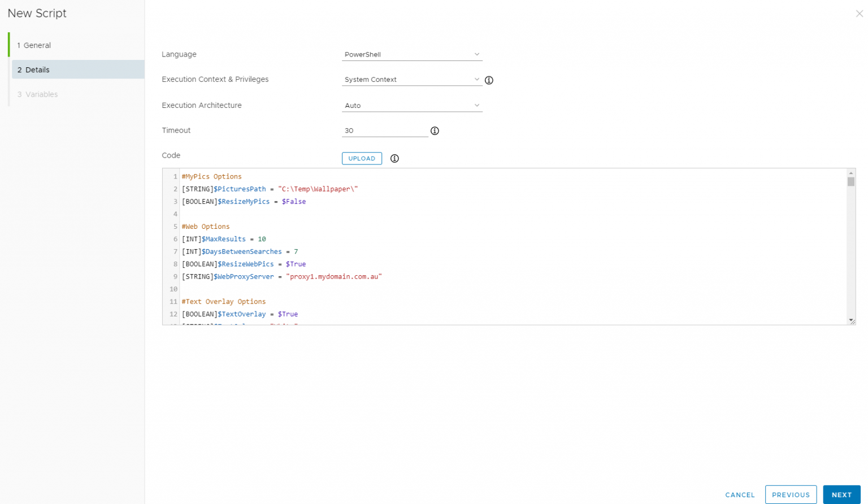Click the scroll-up arrow in the code editor
868x504 pixels.
coord(850,172)
